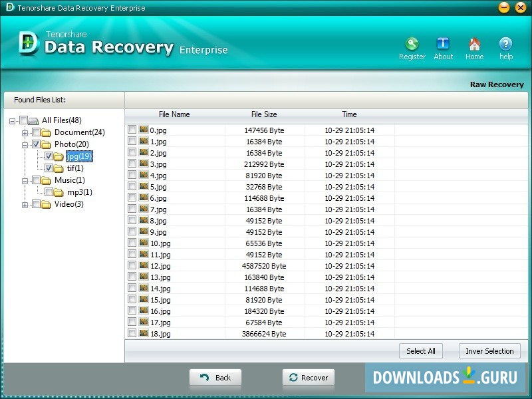The image size is (532, 399).
Task: Click the Video folder icon
Action: pyautogui.click(x=46, y=204)
